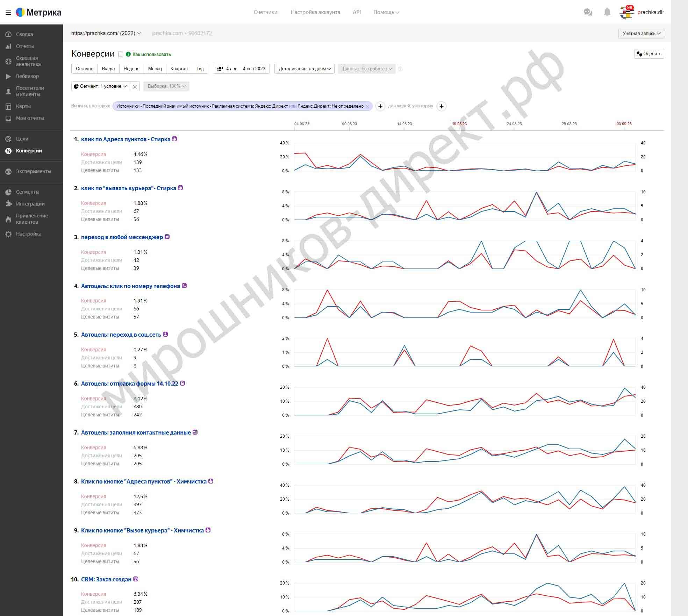
Task: Click the Сегменты pie icon in sidebar
Action: click(8, 192)
